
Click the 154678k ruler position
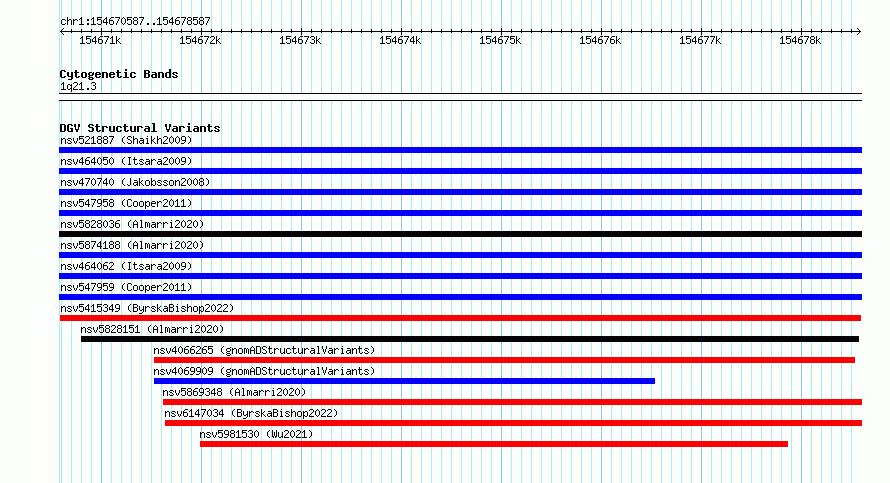[800, 40]
